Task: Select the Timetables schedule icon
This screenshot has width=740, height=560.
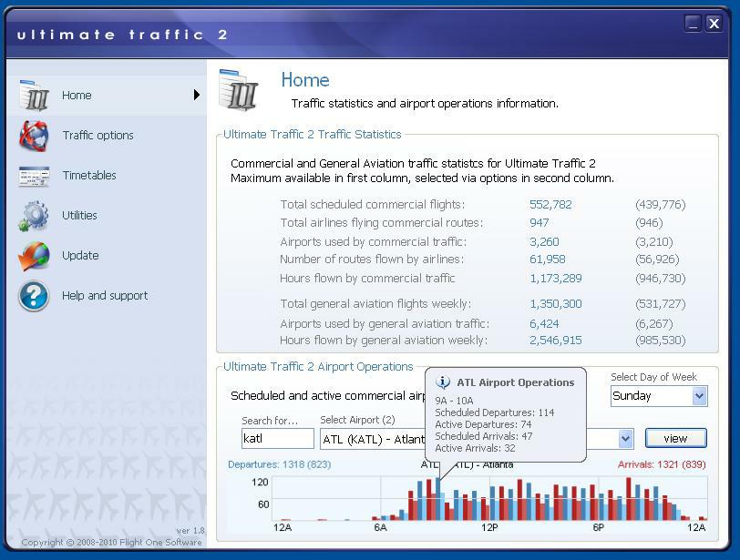Action: pos(34,177)
